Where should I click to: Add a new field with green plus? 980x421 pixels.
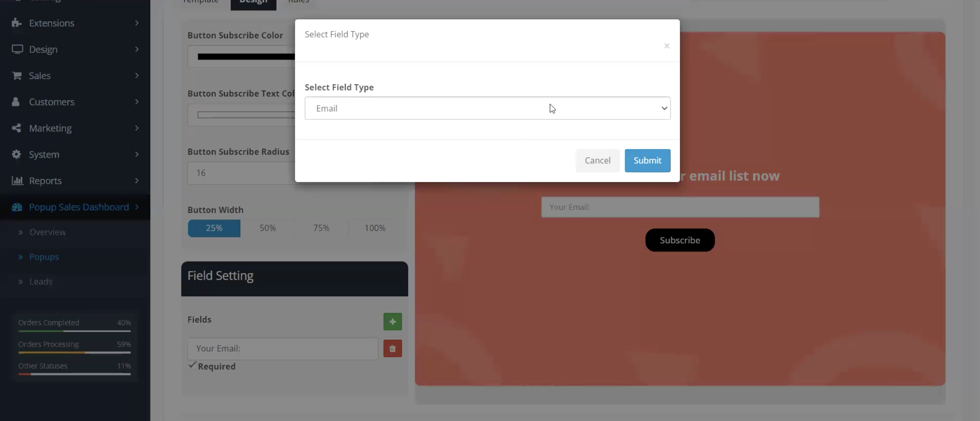[393, 322]
